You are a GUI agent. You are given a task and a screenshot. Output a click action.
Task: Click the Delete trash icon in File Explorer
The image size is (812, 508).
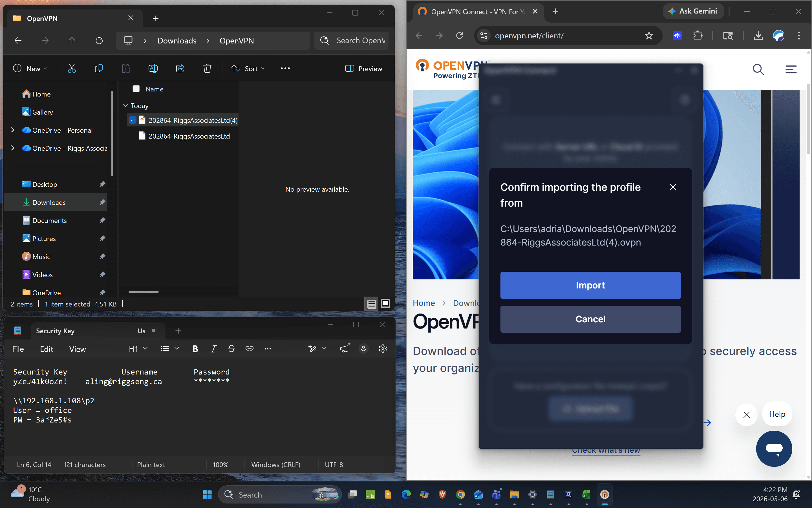click(x=207, y=69)
